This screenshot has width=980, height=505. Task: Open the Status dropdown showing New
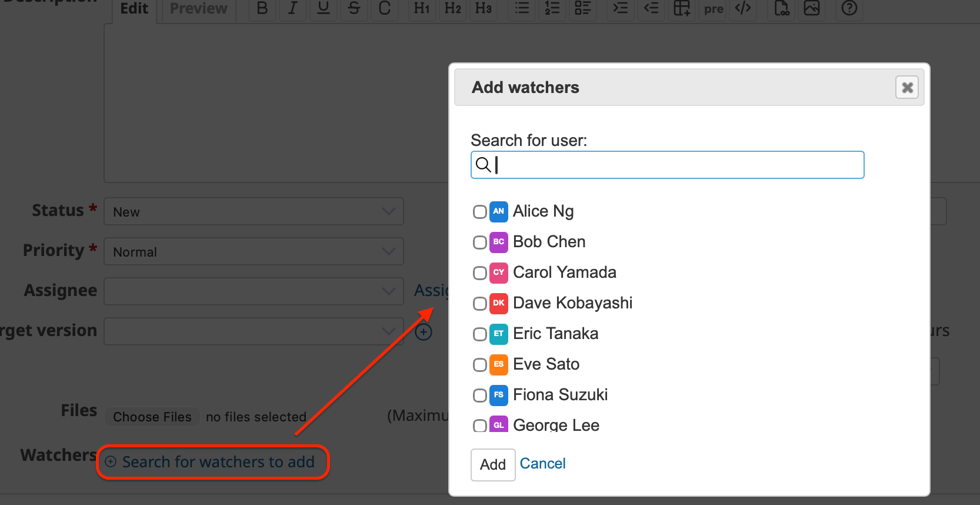254,212
